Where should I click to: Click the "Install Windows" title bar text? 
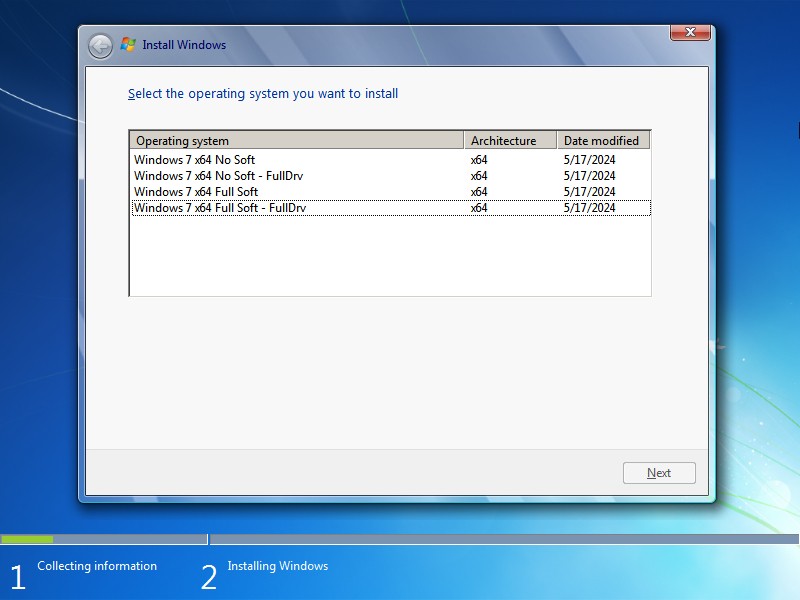[x=185, y=45]
